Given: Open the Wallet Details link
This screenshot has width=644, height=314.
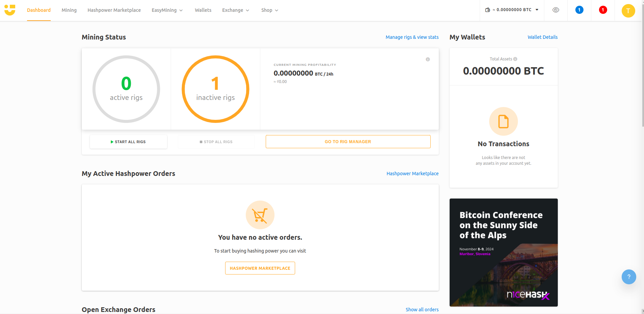Looking at the screenshot, I should [542, 37].
